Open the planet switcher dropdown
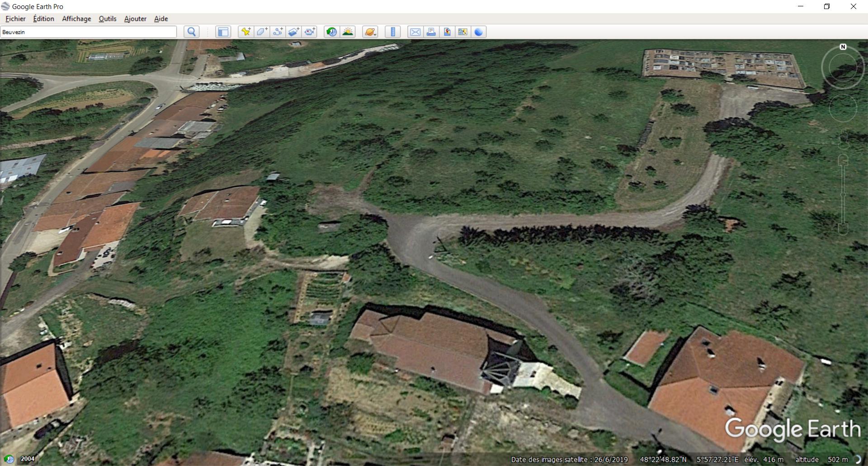Viewport: 868px width, 466px height. [370, 32]
